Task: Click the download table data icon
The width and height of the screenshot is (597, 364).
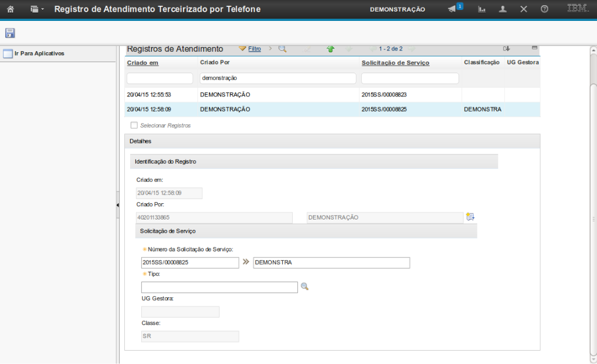Action: click(x=506, y=49)
